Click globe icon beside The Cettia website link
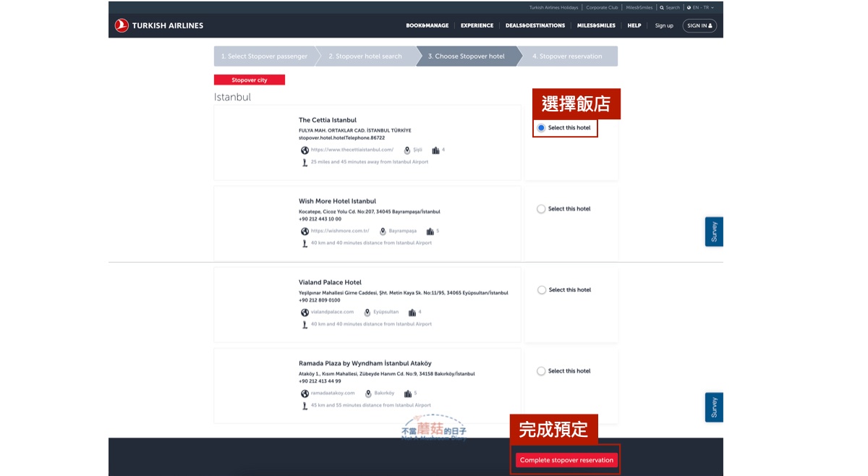 (x=305, y=150)
